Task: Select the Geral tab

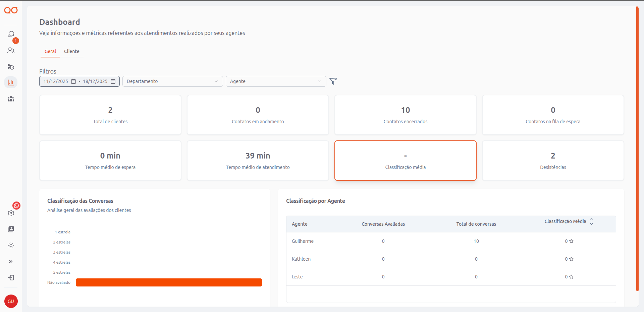Action: tap(50, 51)
